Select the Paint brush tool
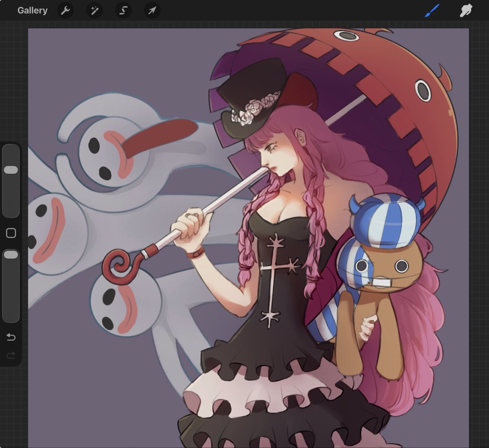This screenshot has width=489, height=448. (432, 11)
